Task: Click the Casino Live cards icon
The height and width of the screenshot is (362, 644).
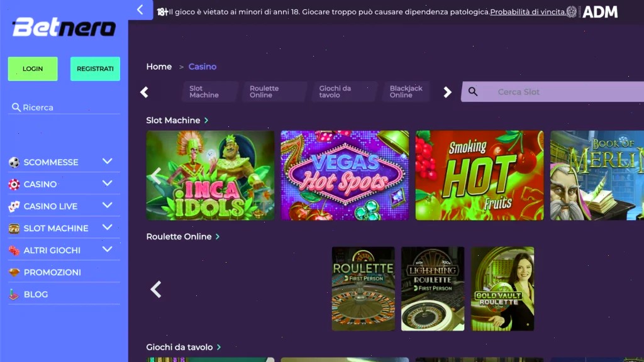Action: (x=14, y=206)
